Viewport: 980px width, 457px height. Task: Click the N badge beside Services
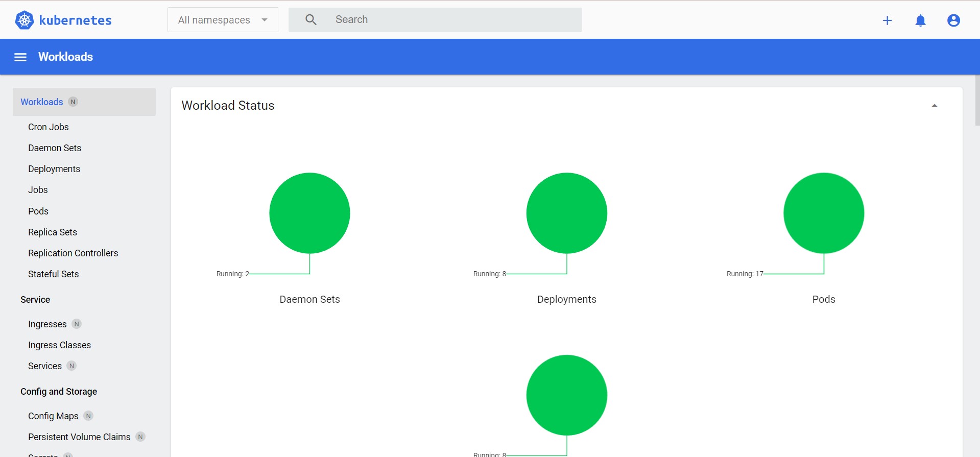tap(71, 366)
